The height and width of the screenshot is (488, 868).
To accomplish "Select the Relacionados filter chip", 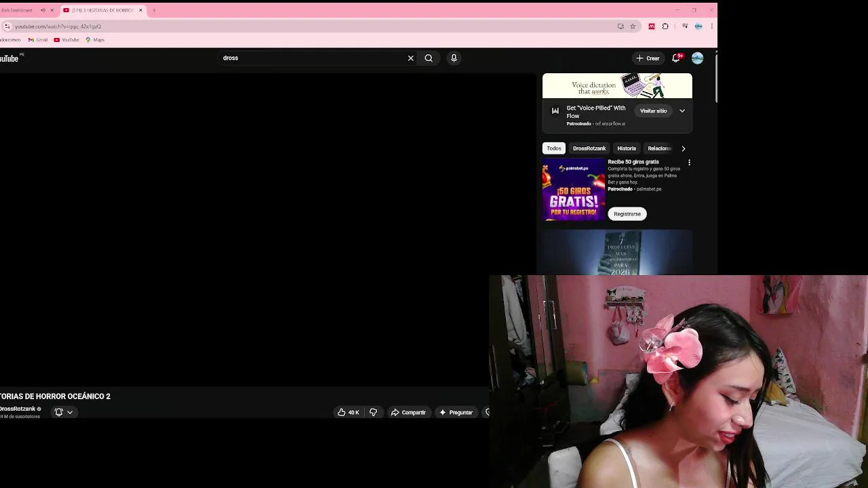I will [659, 148].
